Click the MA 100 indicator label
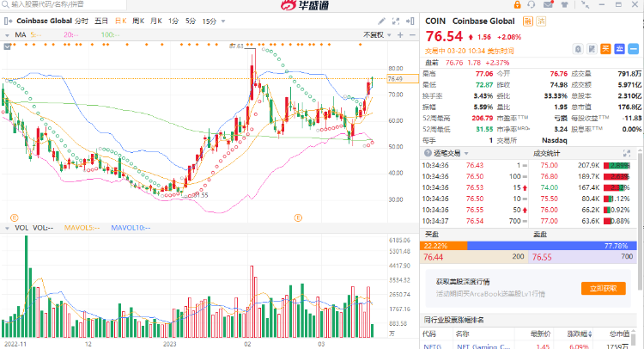 (x=110, y=35)
